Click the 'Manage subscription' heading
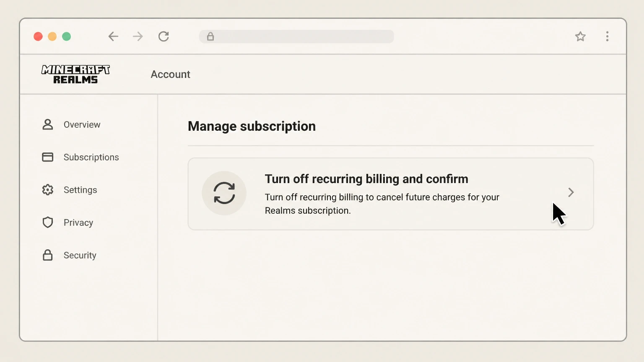Image resolution: width=644 pixels, height=362 pixels. tap(252, 126)
